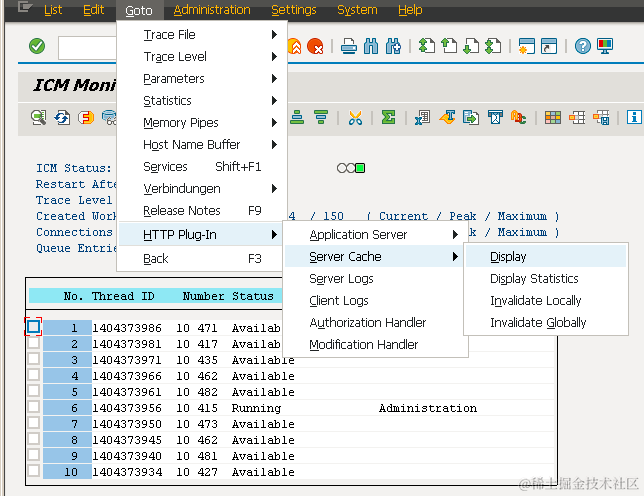Image resolution: width=644 pixels, height=496 pixels.
Task: Click the command input field
Action: 87,48
